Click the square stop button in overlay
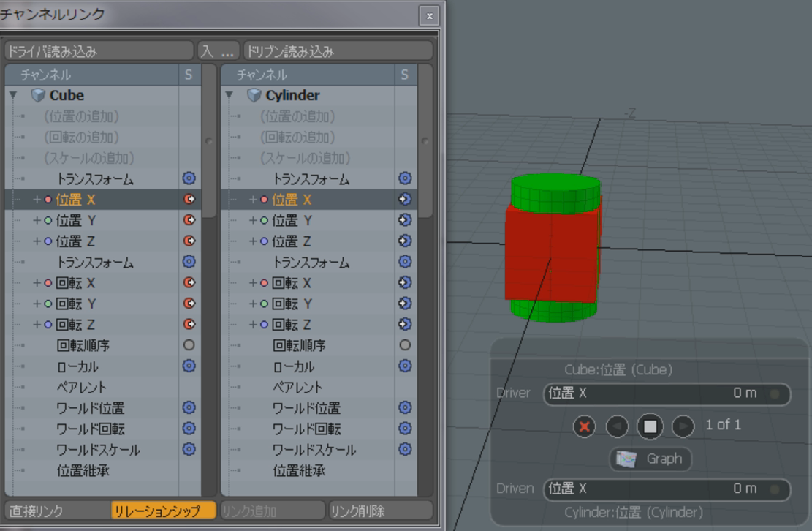 [650, 426]
